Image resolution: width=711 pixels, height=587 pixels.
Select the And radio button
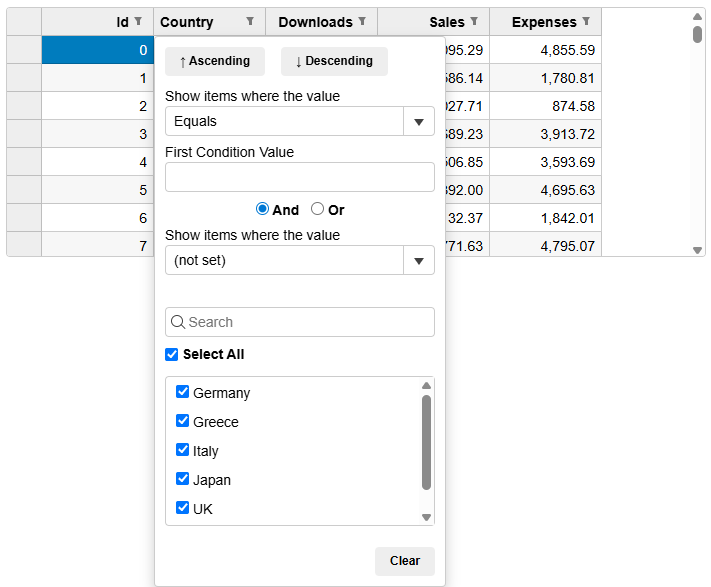pyautogui.click(x=263, y=209)
